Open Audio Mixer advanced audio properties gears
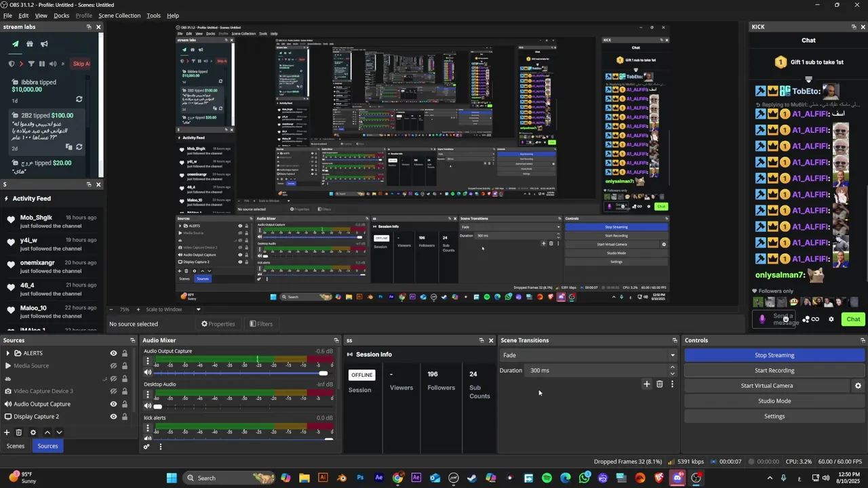This screenshot has height=488, width=868. click(146, 447)
